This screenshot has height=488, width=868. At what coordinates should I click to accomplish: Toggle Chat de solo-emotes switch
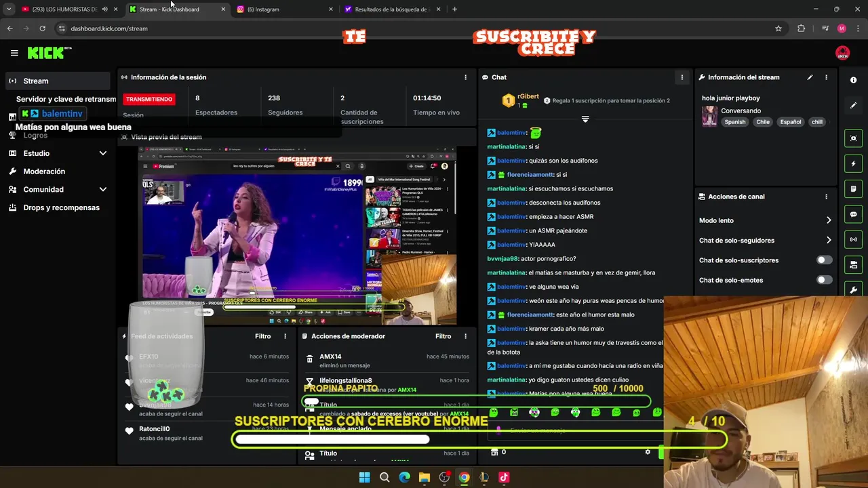coord(824,280)
